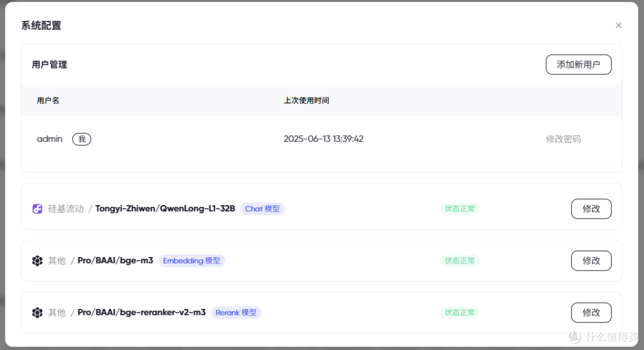
Task: Click 其他 label in the embedding row
Action: coord(57,261)
